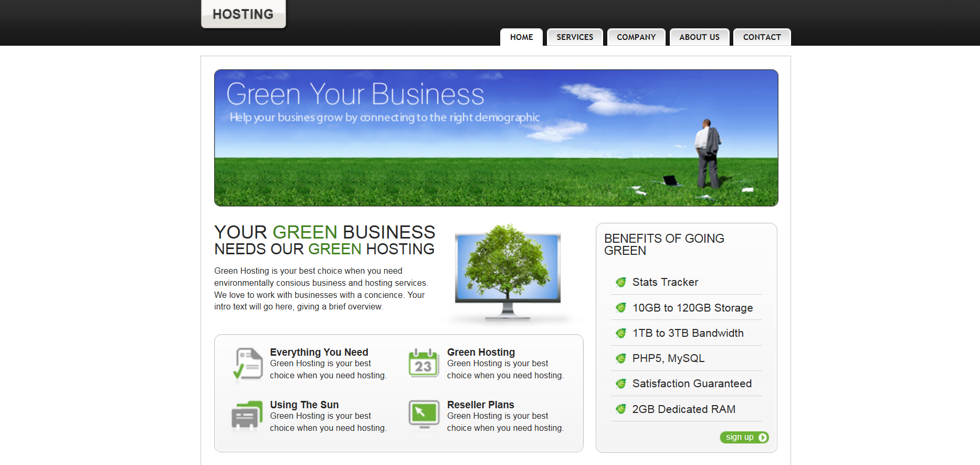Screen dimensions: 980x465
Task: Click the document checklist icon beside Everything You Need
Action: click(247, 364)
